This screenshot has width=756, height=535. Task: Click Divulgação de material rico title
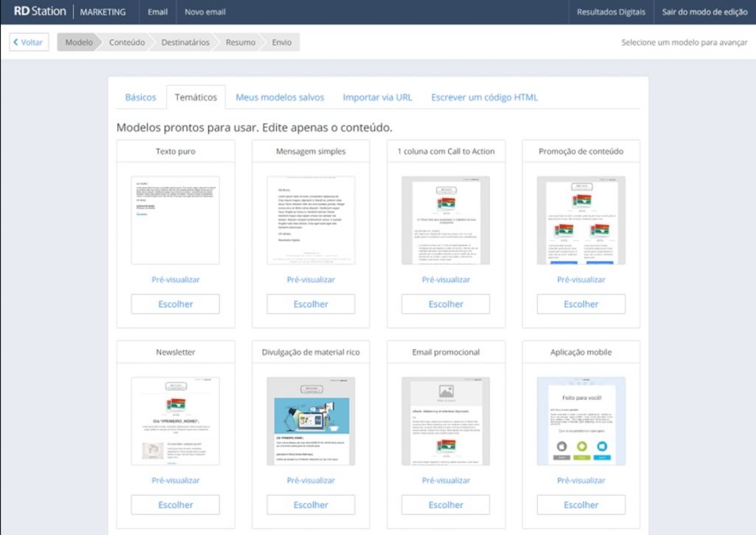(x=311, y=352)
